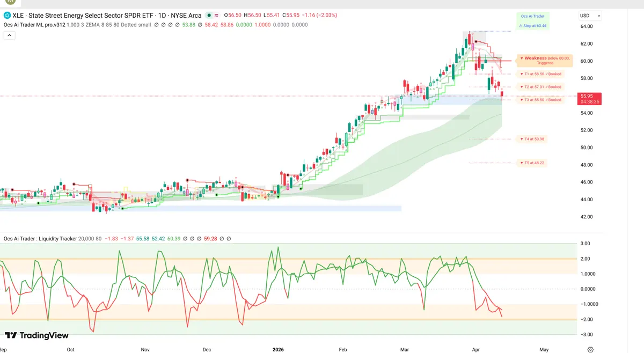Click the 3.00 oscillator axis level

585,244
